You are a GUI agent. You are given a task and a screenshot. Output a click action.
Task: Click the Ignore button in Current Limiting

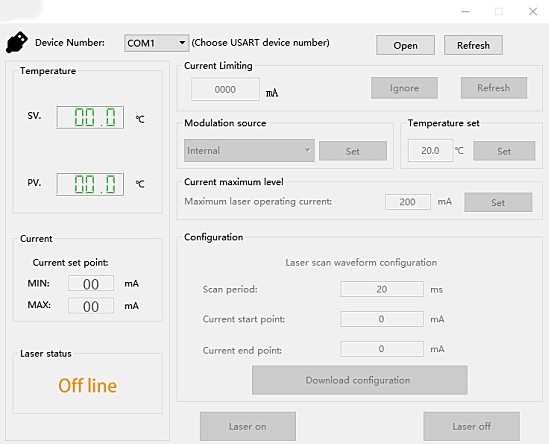[x=404, y=88]
